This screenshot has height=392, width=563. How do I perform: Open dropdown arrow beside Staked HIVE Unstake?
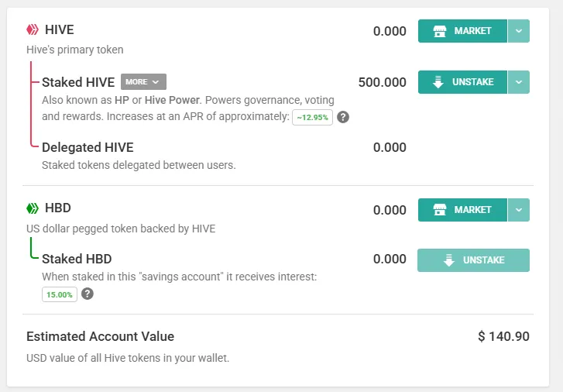click(519, 82)
